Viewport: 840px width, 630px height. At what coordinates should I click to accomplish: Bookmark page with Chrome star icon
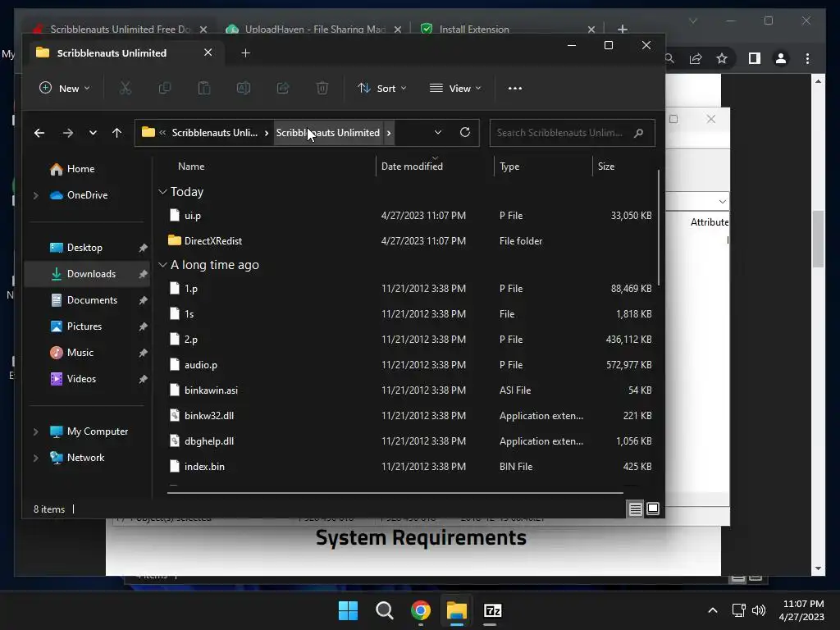click(722, 58)
